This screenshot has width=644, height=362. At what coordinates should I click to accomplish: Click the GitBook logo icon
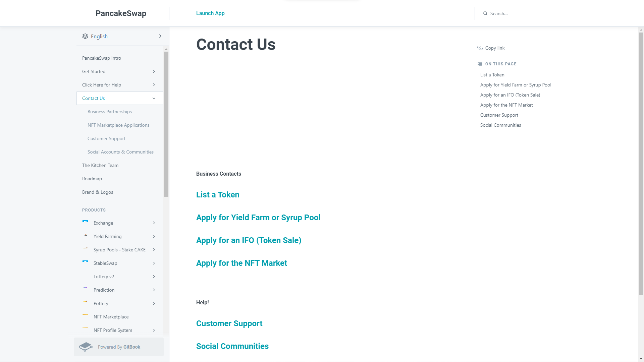coord(86,347)
